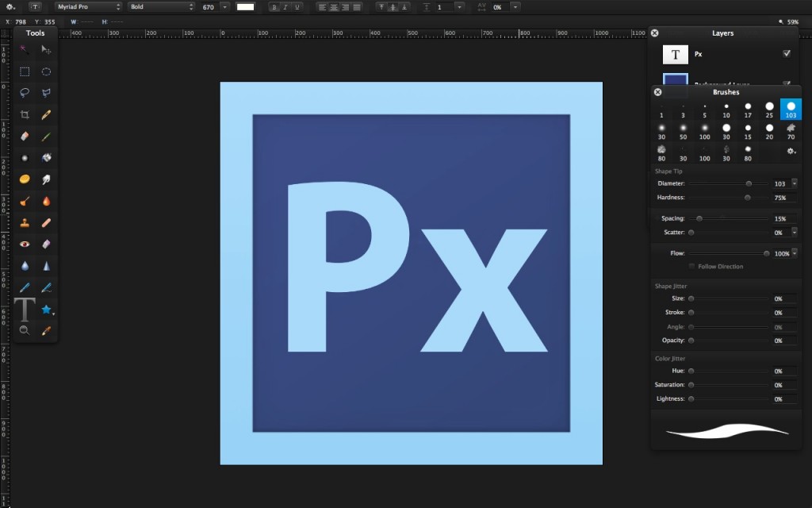This screenshot has width=812, height=508.
Task: Select the large Type tool
Action: coord(25,310)
